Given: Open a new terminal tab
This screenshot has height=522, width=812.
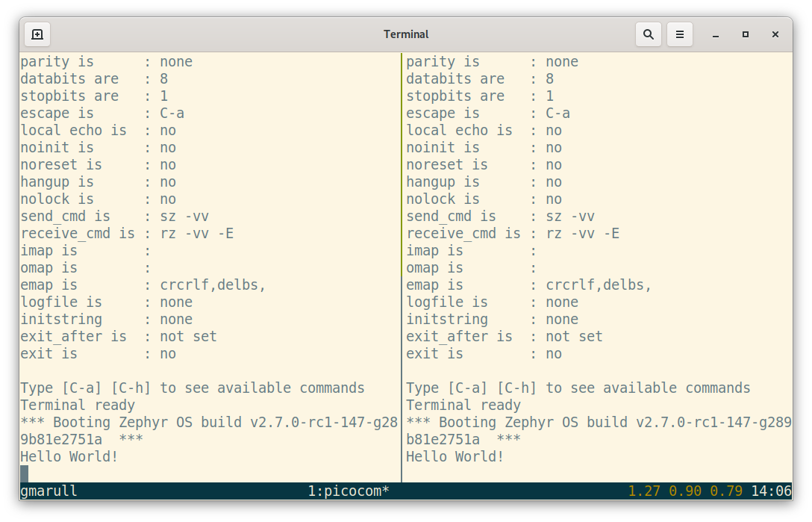Looking at the screenshot, I should (x=37, y=34).
